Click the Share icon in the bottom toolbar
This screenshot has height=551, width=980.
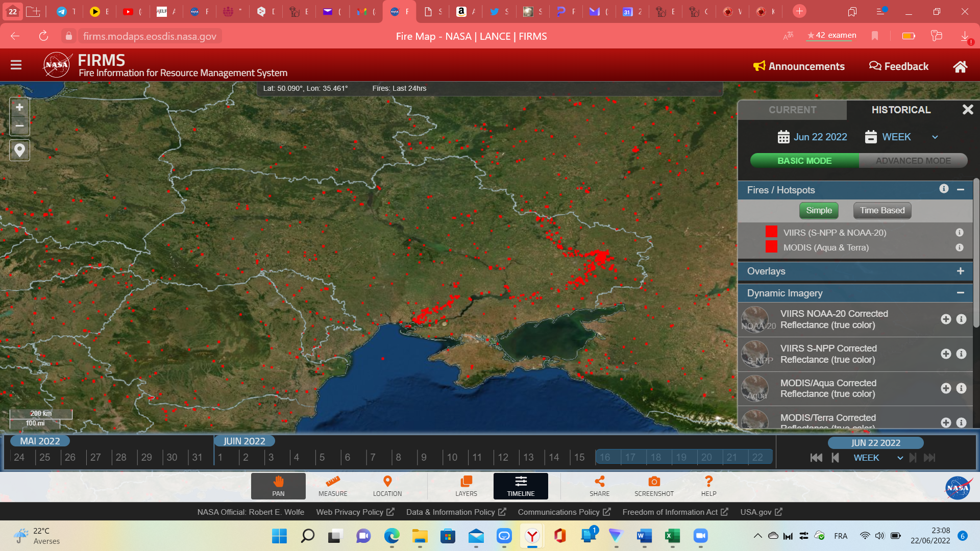point(599,486)
